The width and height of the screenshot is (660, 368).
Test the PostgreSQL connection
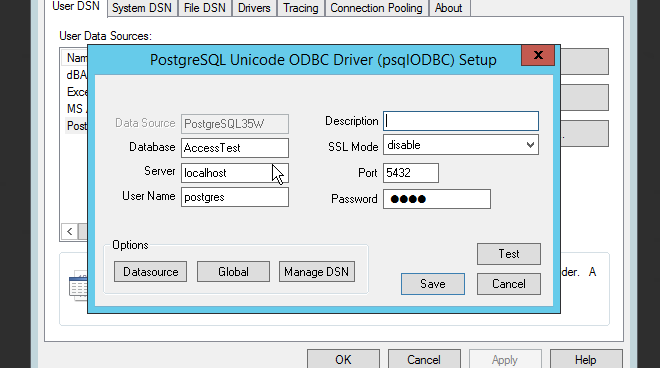509,254
